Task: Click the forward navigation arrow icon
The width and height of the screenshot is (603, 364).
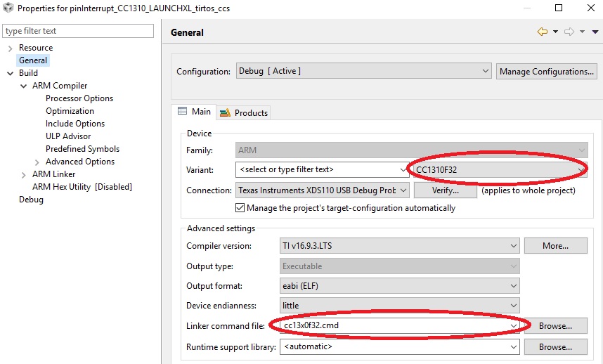Action: pyautogui.click(x=569, y=32)
